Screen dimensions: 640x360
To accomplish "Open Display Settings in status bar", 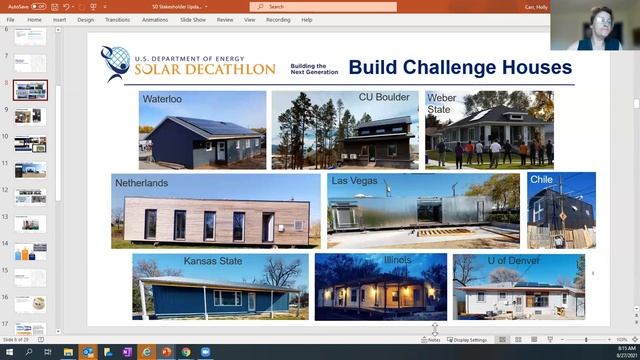I will 467,340.
